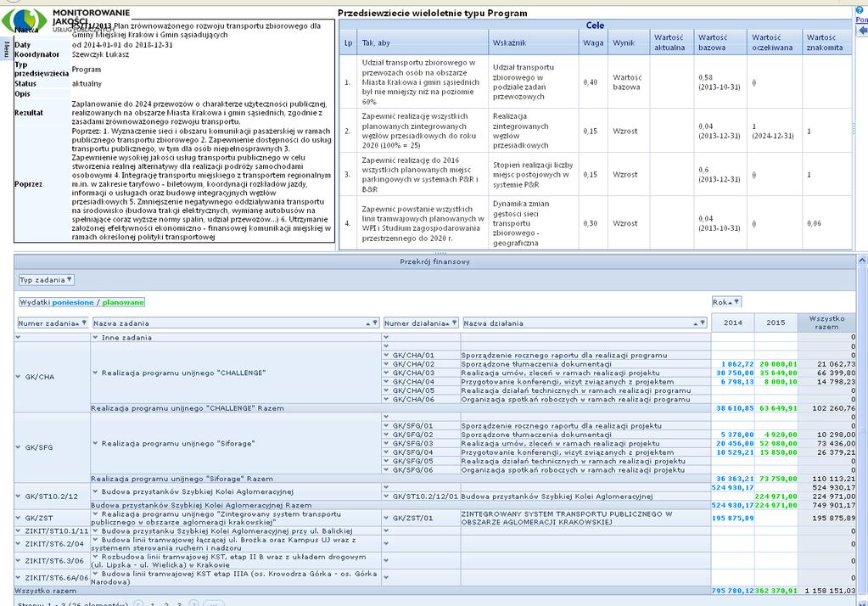Screen dimensions: 868x606
Task: Toggle the chevron beside GK/SFG/06
Action: coord(386,469)
